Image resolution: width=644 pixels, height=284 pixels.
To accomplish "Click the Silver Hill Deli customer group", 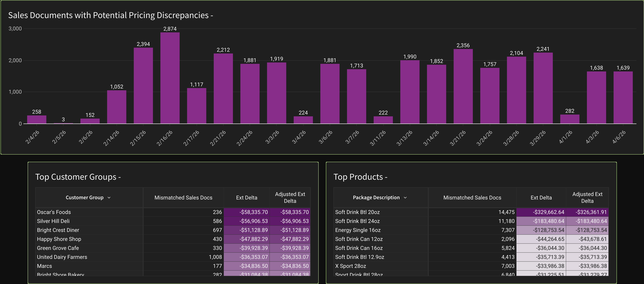I will [53, 221].
